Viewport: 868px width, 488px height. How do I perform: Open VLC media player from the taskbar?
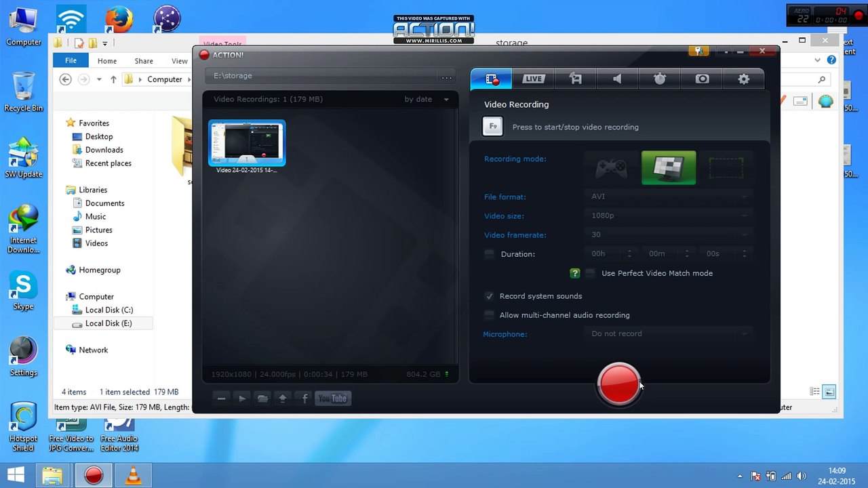pos(134,475)
